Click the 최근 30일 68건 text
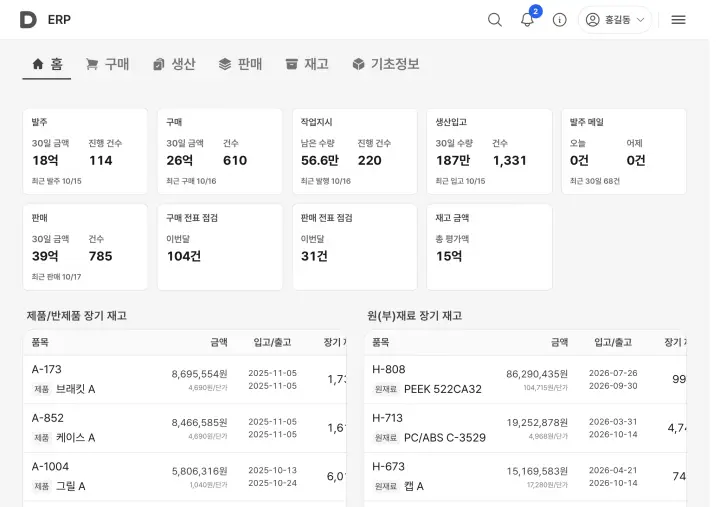This screenshot has height=507, width=720. (595, 181)
